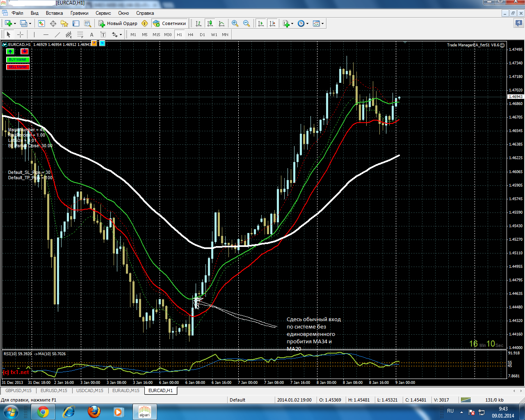The image size is (525, 420).
Task: Switch to H4 timeframe
Action: [191, 34]
